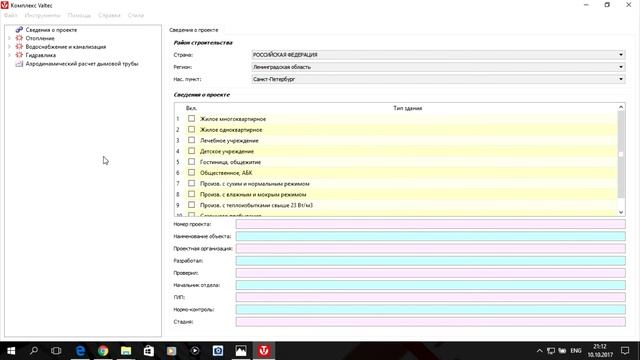
Task: Select the Сведения о проекте tree icon
Action: click(19, 30)
